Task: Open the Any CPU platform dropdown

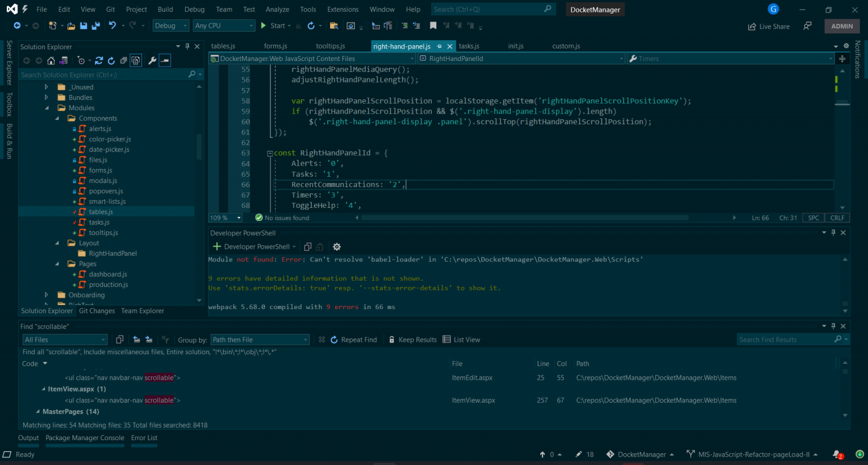Action: (x=224, y=25)
